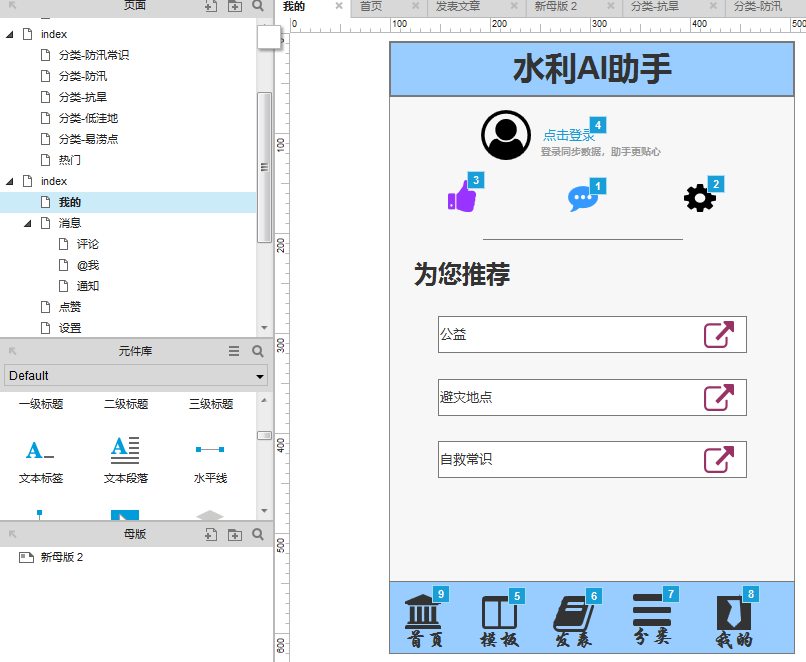The image size is (806, 662).
Task: Select the purple thumbs-up icon on canvas
Action: (462, 197)
